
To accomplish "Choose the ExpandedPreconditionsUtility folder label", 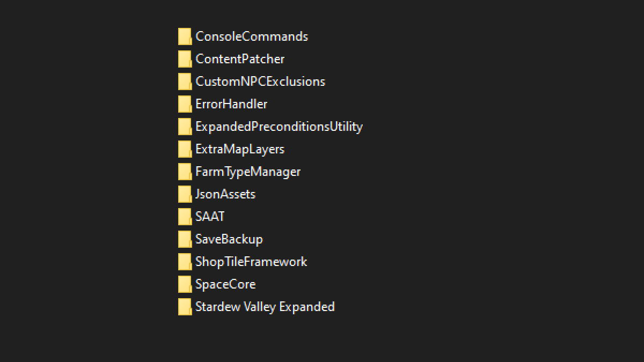I will 279,127.
